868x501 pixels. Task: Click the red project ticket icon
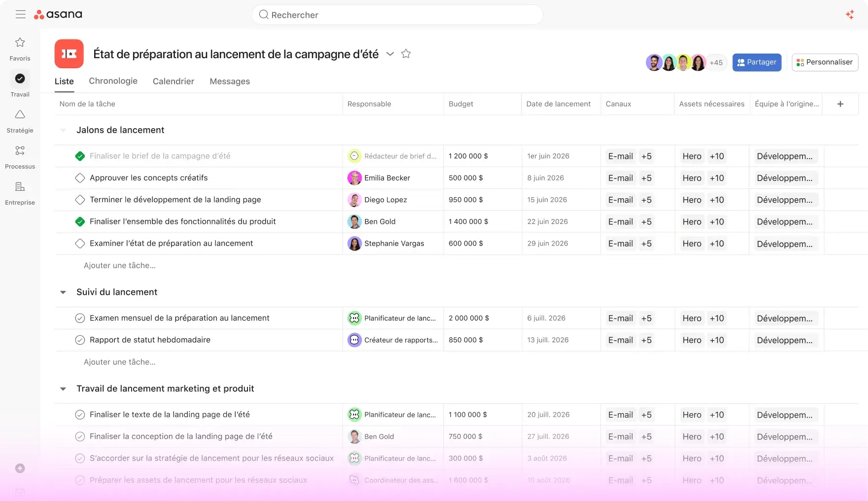click(x=69, y=54)
